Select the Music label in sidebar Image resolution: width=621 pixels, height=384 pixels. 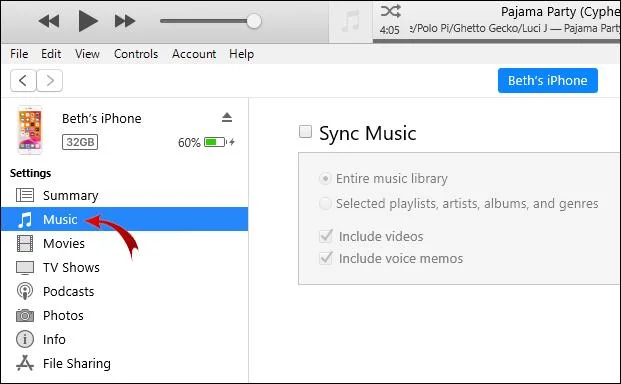60,219
